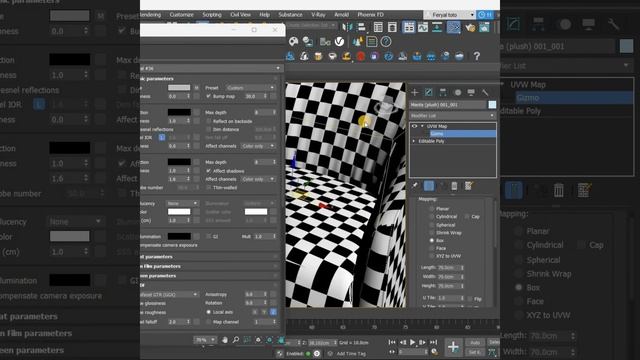The image size is (640, 360).
Task: Open the Utilities wrench panel tab
Action: (x=485, y=93)
